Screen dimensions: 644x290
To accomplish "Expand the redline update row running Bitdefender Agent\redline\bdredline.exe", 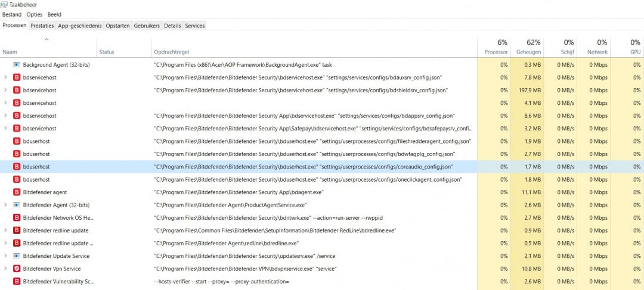I will coord(5,243).
